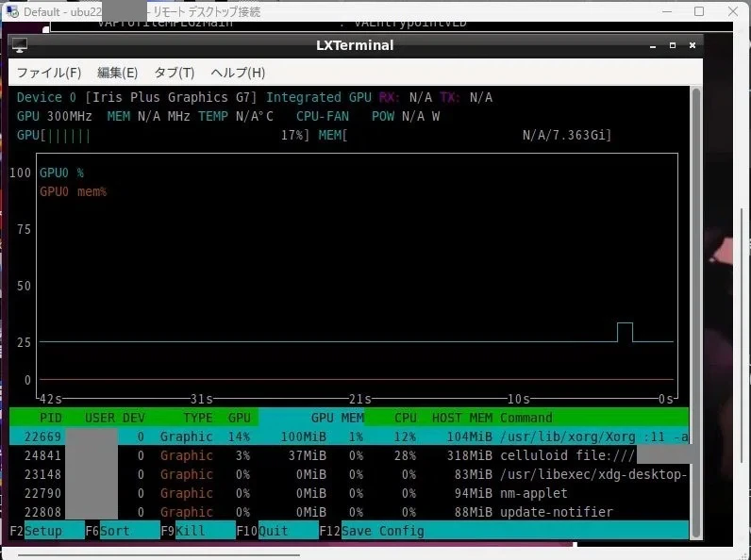Click the DEV column header

134,418
